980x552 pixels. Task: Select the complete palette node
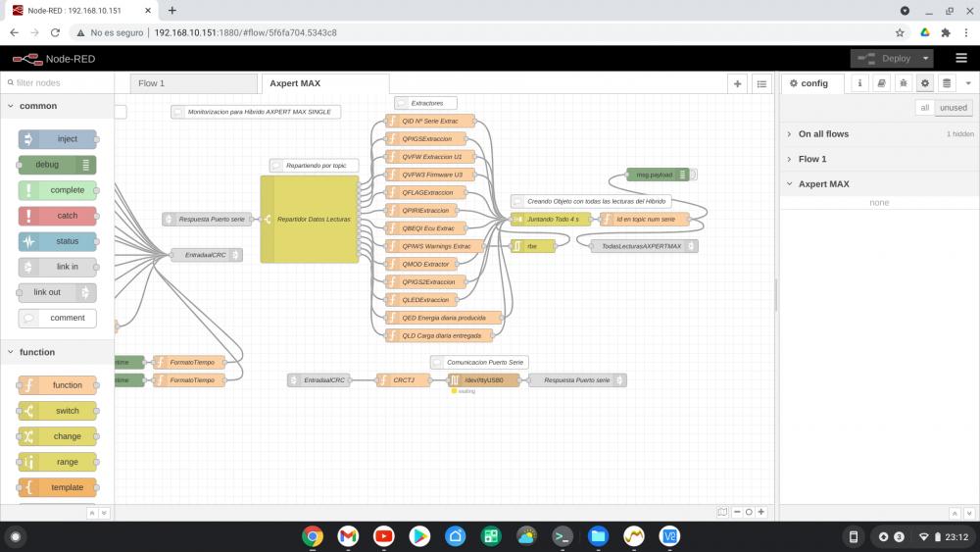point(58,190)
